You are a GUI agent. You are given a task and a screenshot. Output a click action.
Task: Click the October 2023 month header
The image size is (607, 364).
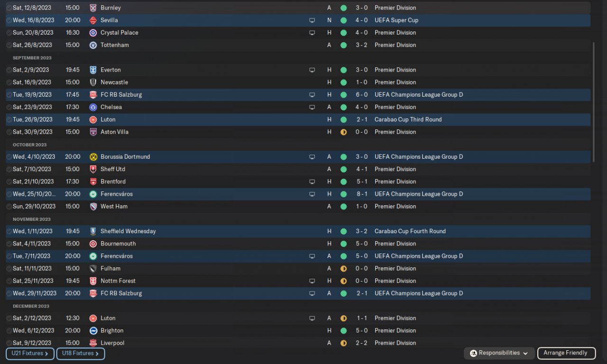(x=30, y=145)
